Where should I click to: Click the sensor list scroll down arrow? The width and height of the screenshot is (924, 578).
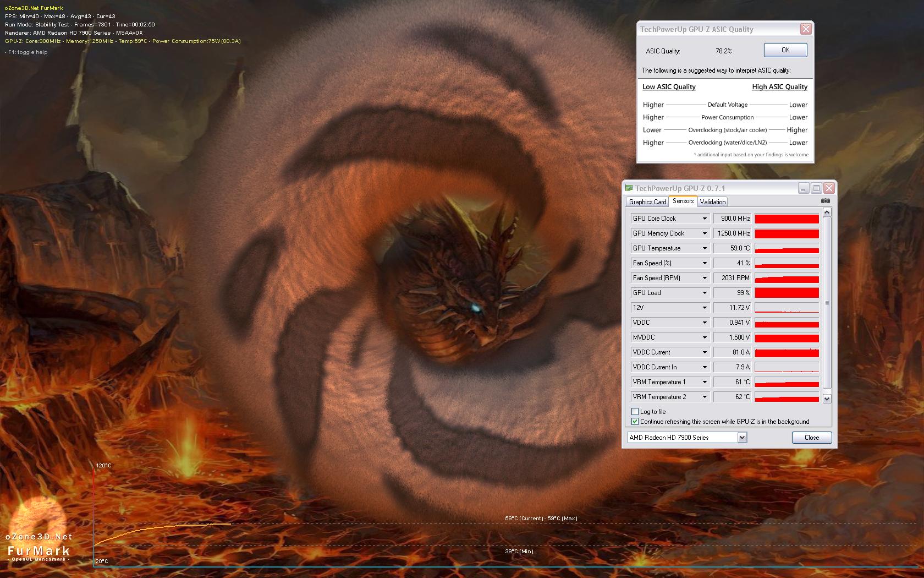(827, 399)
